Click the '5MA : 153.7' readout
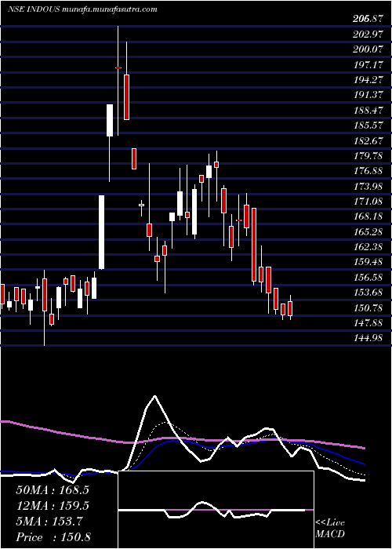The height and width of the screenshot is (549, 392). click(49, 522)
